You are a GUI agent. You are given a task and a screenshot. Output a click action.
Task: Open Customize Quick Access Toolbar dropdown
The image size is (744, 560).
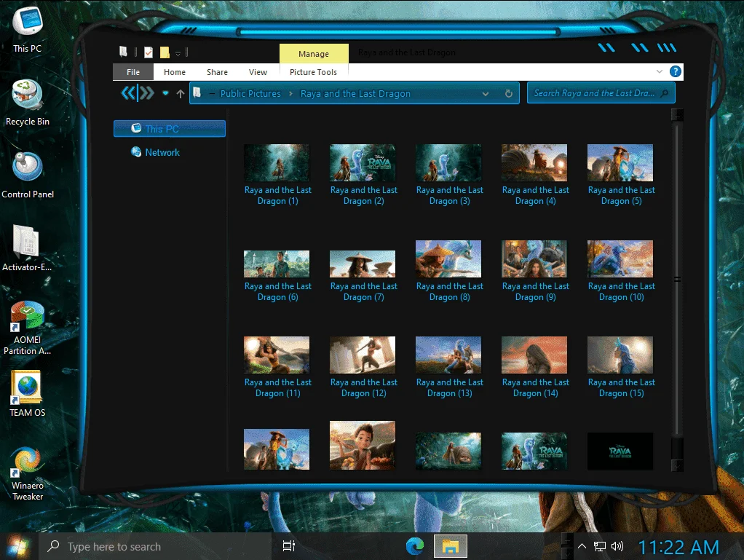coord(178,53)
